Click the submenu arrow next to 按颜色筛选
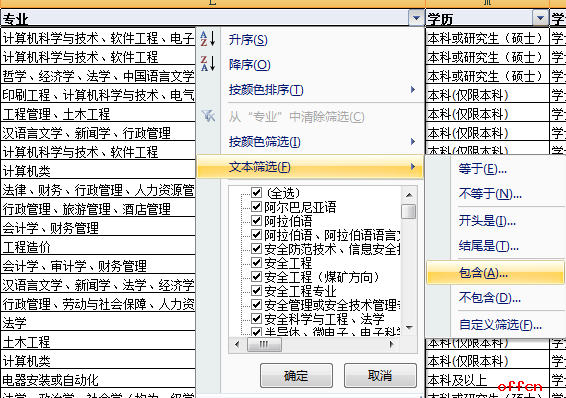The width and height of the screenshot is (566, 398). [x=413, y=141]
